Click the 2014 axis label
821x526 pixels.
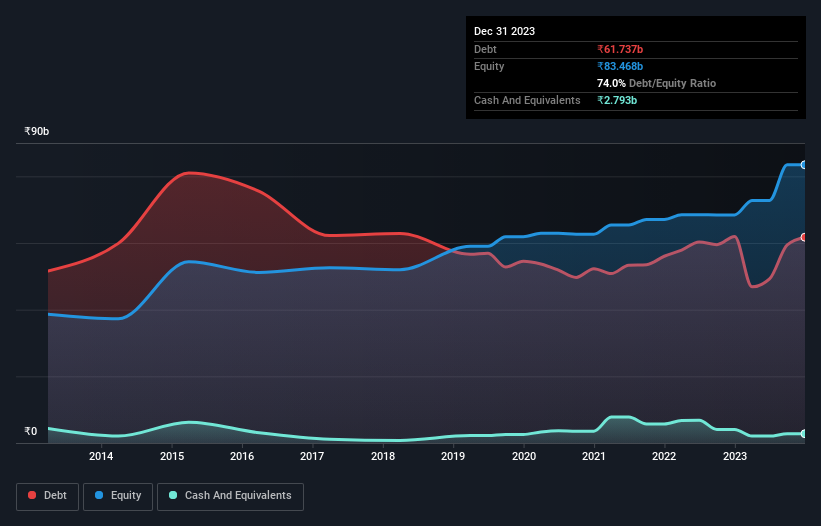point(101,456)
